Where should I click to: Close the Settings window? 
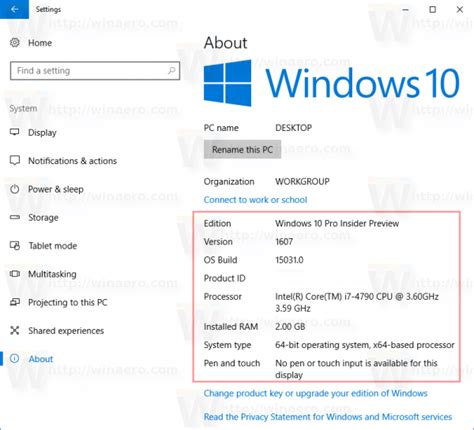[x=460, y=9]
